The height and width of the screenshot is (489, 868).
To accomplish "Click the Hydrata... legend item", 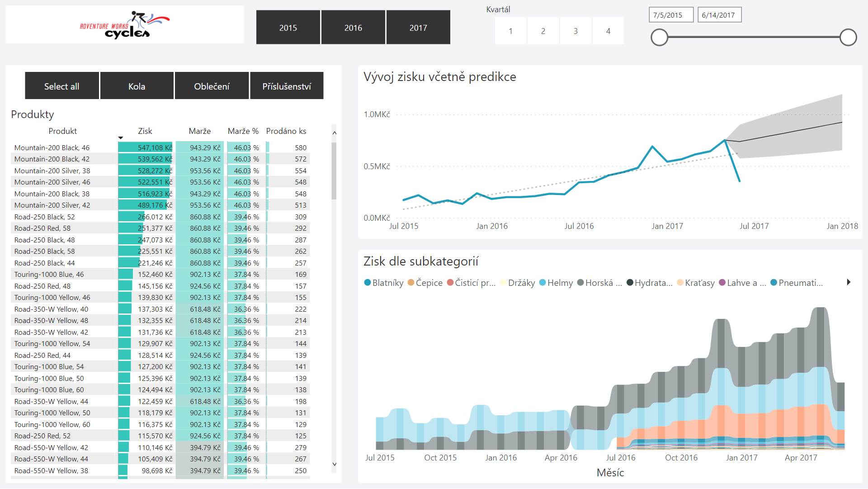I will coord(650,283).
